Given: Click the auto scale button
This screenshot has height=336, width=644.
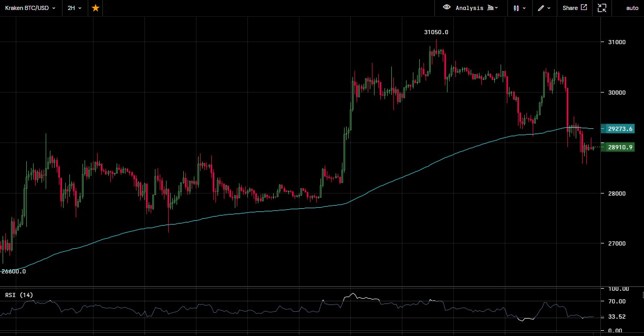Looking at the screenshot, I should pyautogui.click(x=632, y=8).
